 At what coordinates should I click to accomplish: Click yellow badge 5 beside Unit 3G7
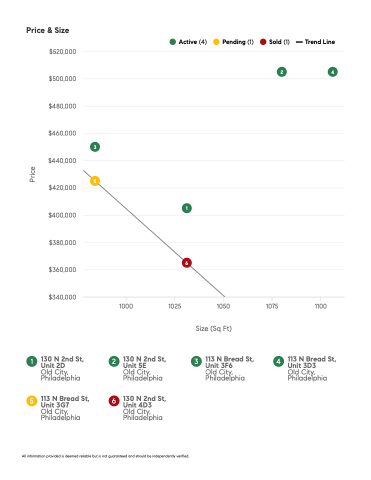pos(32,401)
